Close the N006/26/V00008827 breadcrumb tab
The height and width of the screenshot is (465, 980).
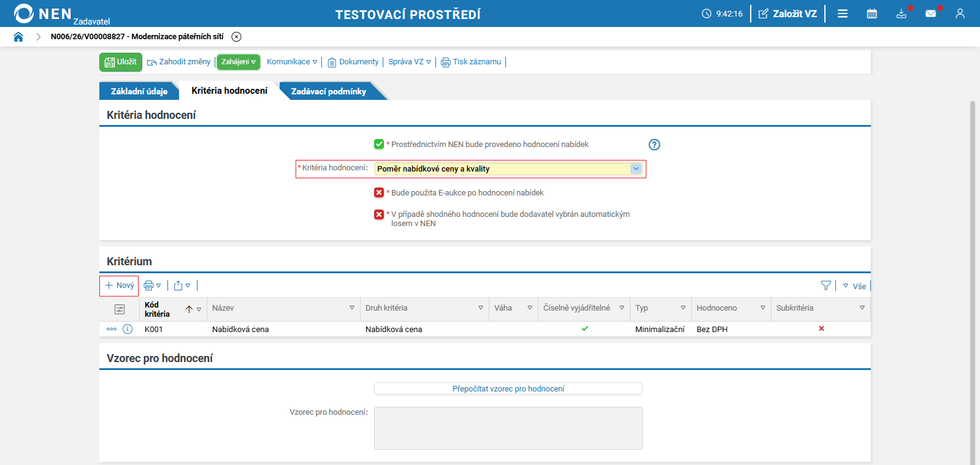pos(237,37)
